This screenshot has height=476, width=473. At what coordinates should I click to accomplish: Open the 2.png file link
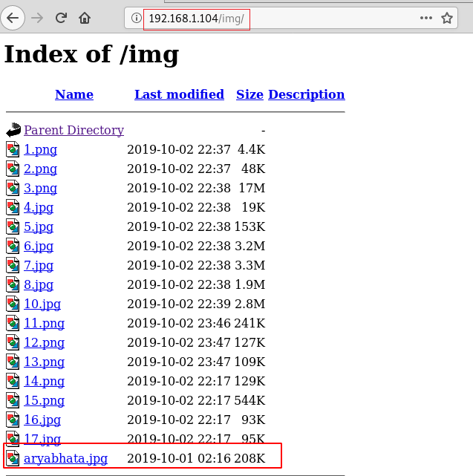click(40, 169)
